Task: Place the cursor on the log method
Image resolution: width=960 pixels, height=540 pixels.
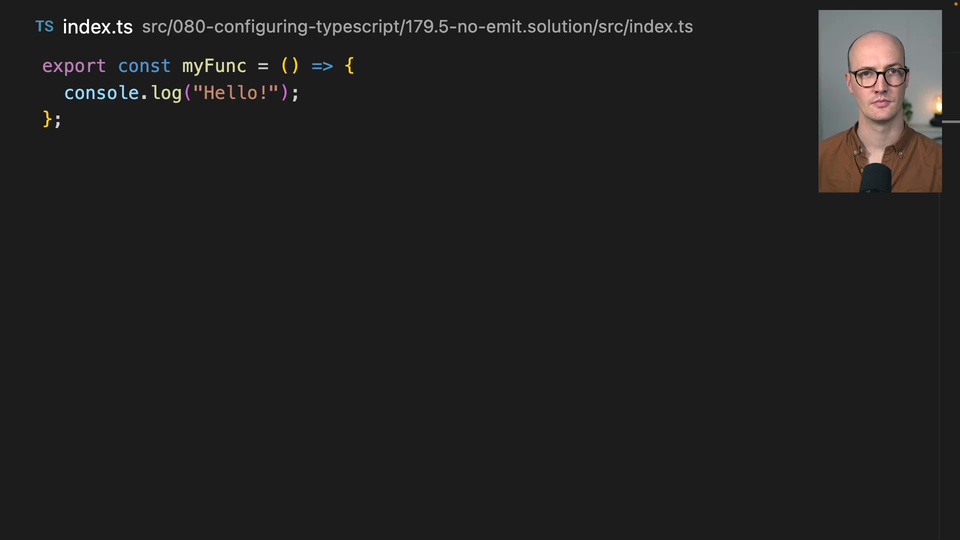Action: [166, 93]
